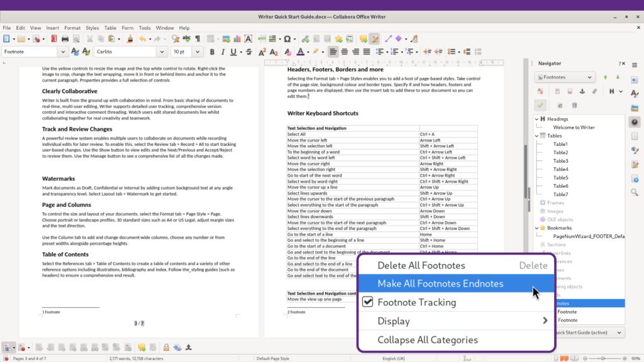The width and height of the screenshot is (644, 362).
Task: Expand the Display submenu arrow
Action: pos(545,321)
